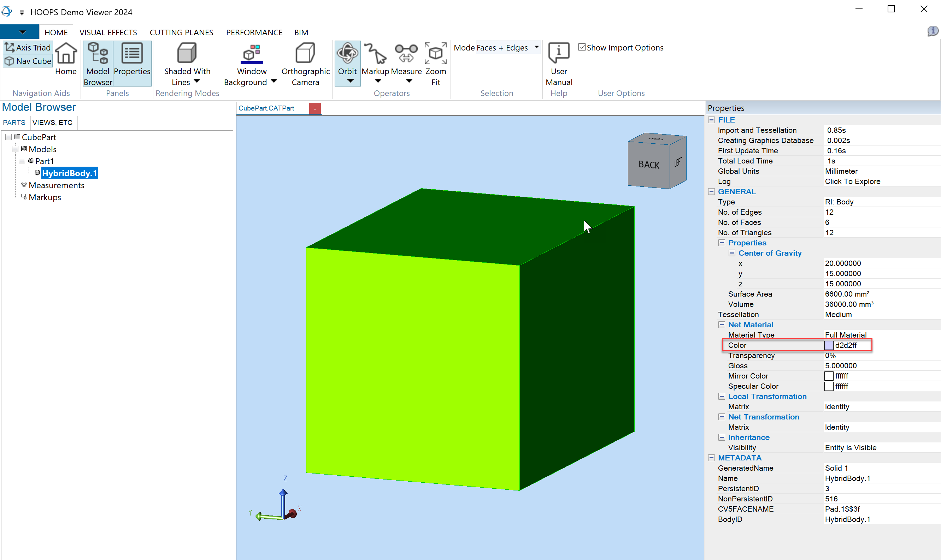This screenshot has height=560, width=941.
Task: Collapse the Net Material section
Action: (x=722, y=324)
